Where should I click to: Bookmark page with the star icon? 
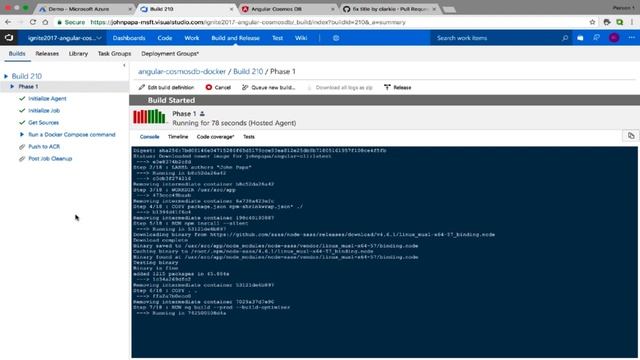(x=592, y=22)
